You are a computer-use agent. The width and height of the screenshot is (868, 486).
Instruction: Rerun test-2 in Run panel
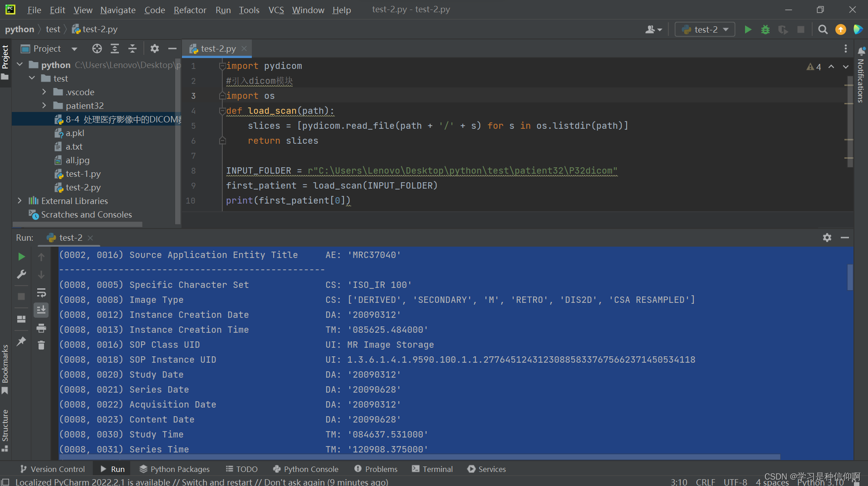(x=21, y=257)
